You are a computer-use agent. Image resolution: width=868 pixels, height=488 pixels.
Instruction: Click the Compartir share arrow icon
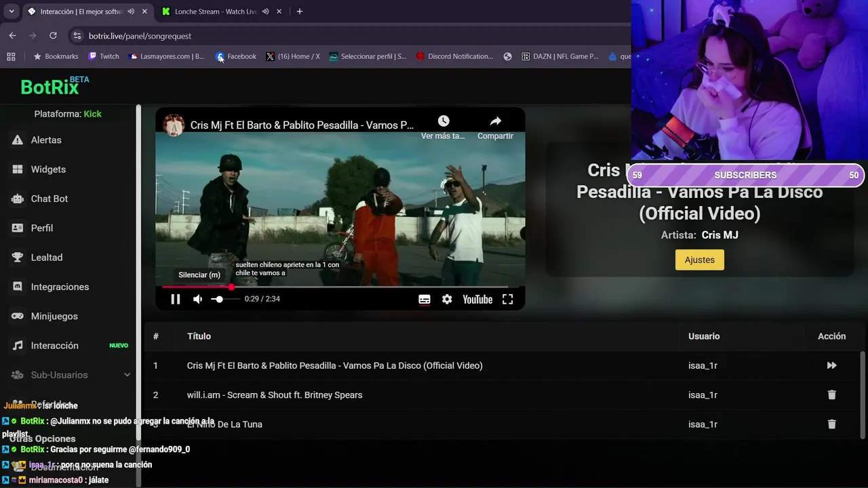pos(496,121)
